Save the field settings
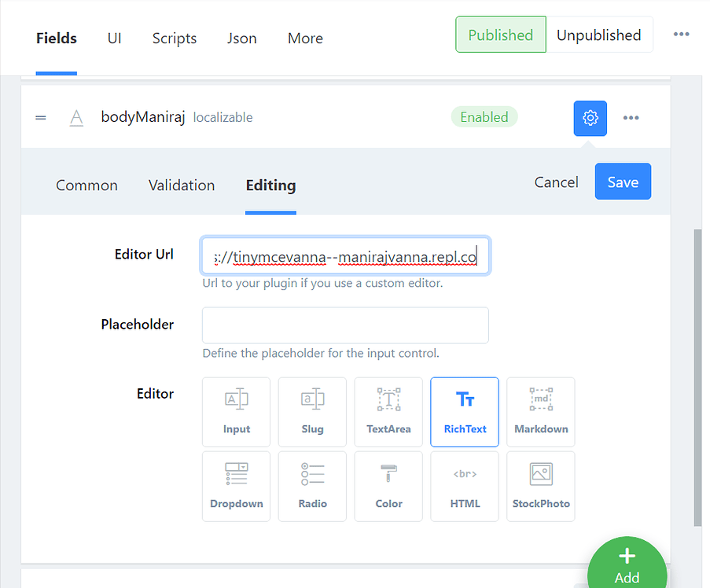This screenshot has height=588, width=710. coord(623,182)
